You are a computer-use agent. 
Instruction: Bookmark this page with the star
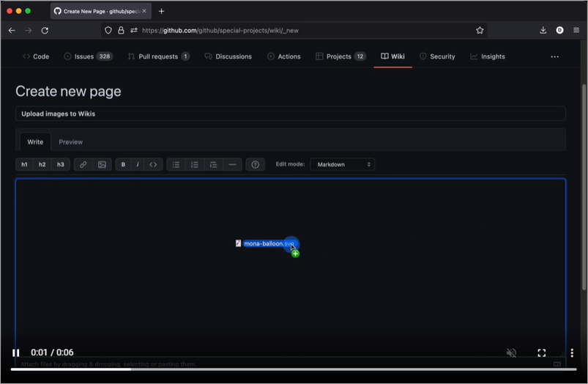(480, 30)
